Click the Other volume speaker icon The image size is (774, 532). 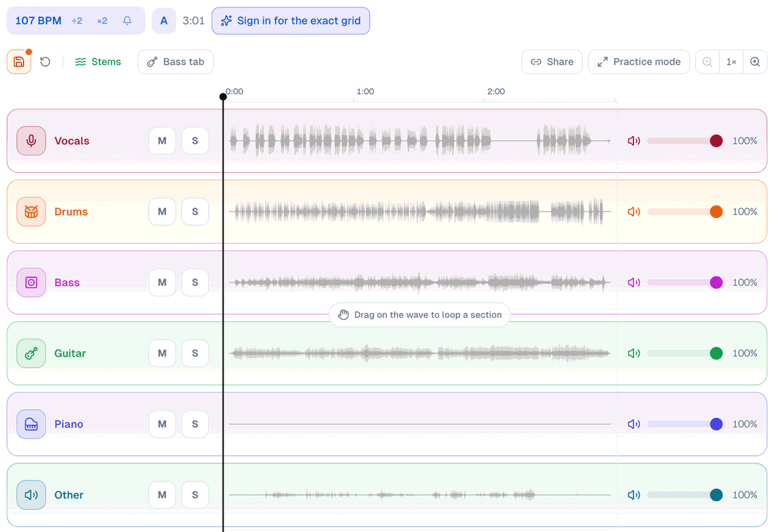(634, 495)
